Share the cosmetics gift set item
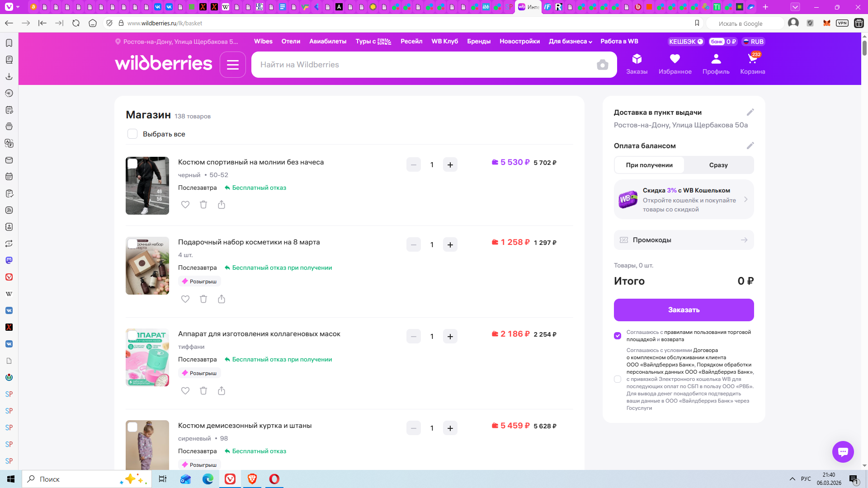 222,299
